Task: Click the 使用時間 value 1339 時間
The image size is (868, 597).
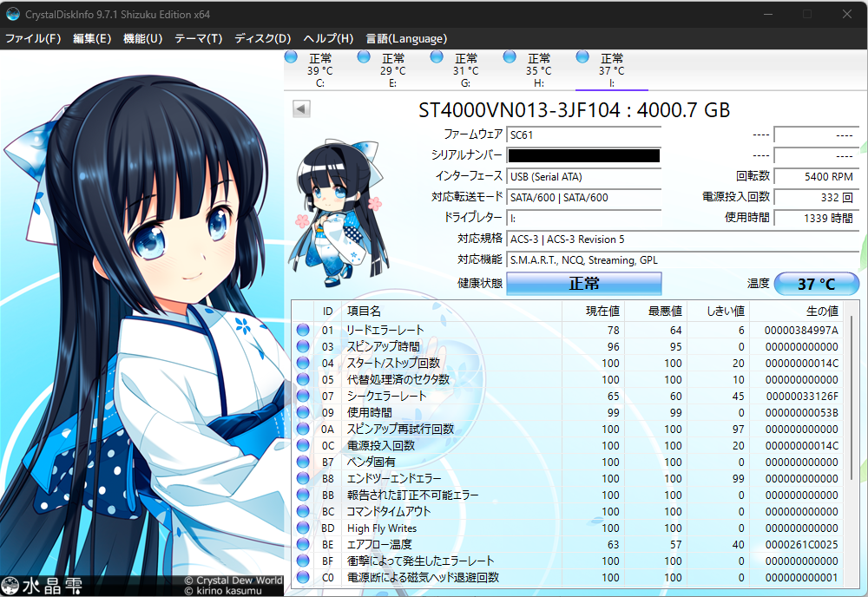Action: click(817, 218)
